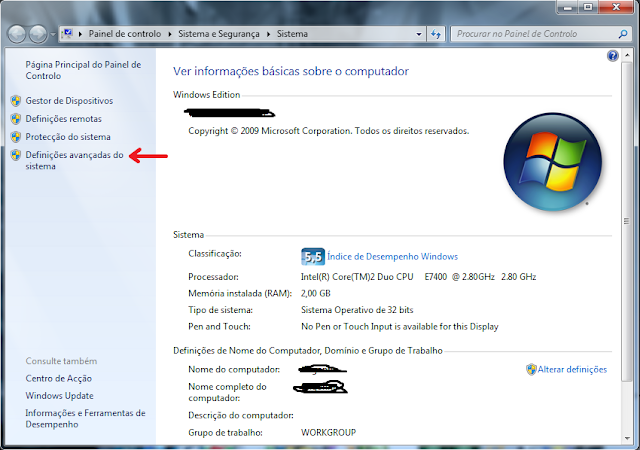Click the search magnifier icon
The width and height of the screenshot is (640, 450).
[x=623, y=34]
